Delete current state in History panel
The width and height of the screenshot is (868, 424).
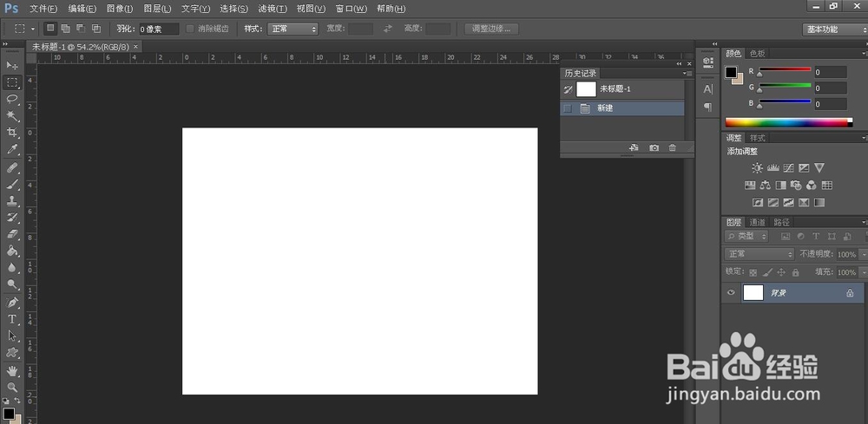tap(672, 147)
